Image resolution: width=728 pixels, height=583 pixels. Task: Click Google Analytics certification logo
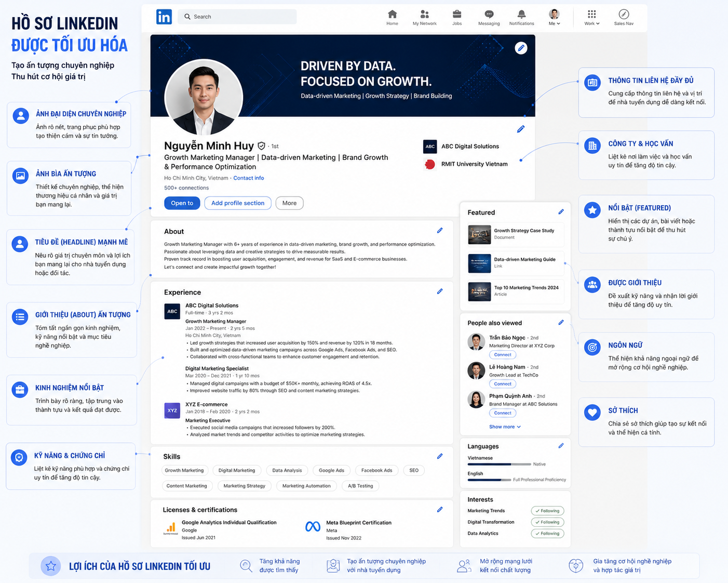(170, 529)
